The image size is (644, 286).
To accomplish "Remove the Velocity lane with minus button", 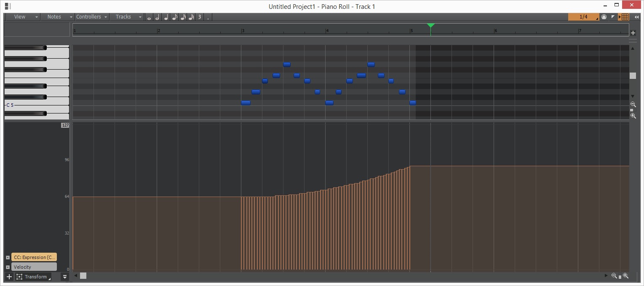I will click(x=8, y=267).
